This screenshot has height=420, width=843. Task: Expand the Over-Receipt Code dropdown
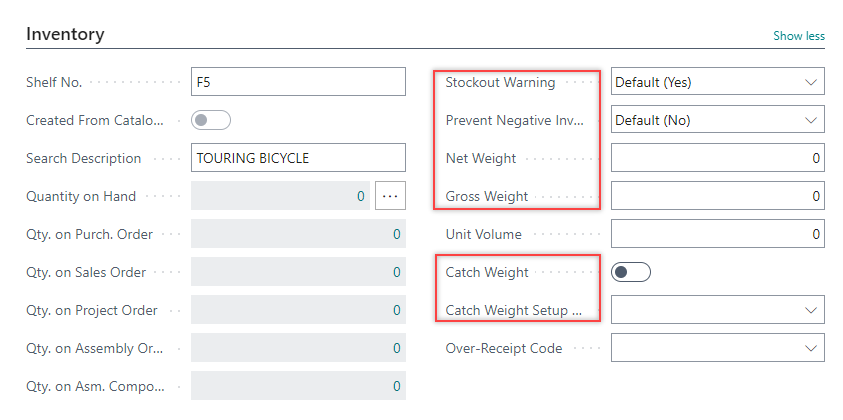[x=717, y=348]
